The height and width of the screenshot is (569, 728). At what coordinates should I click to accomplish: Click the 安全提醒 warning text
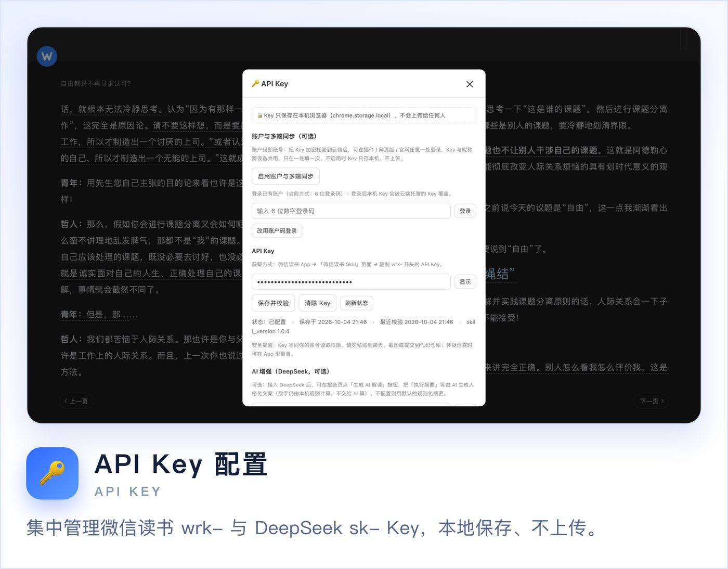(362, 350)
